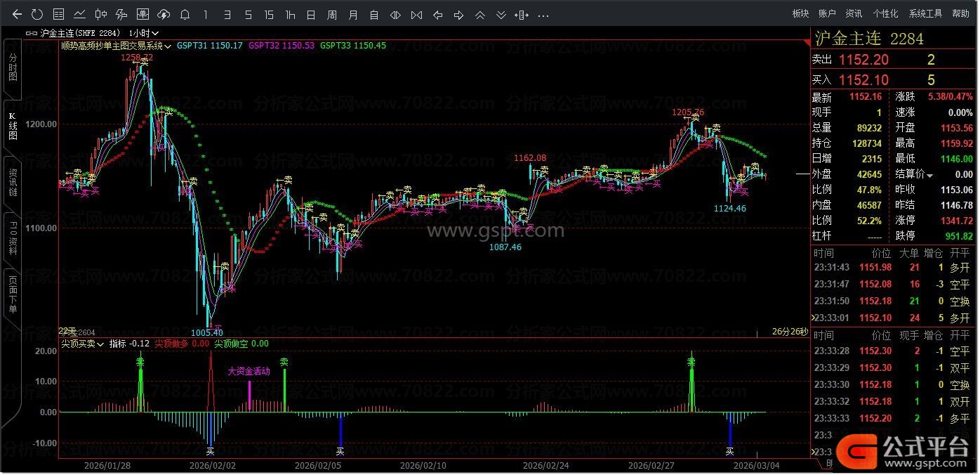The width and height of the screenshot is (980, 475).
Task: Refresh the chart with the circular arrow icon
Action: [37, 14]
